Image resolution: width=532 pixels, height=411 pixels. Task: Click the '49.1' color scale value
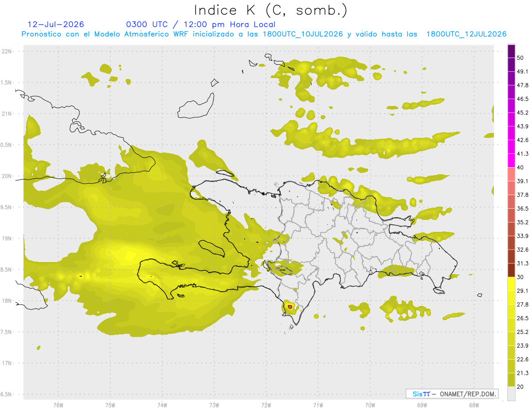[522, 71]
